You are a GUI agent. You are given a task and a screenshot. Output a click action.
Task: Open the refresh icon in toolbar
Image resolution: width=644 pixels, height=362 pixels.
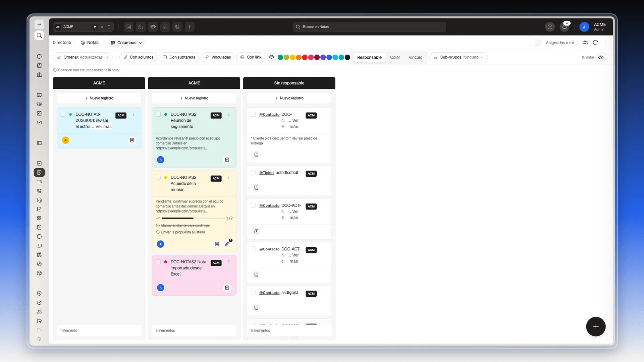click(595, 43)
